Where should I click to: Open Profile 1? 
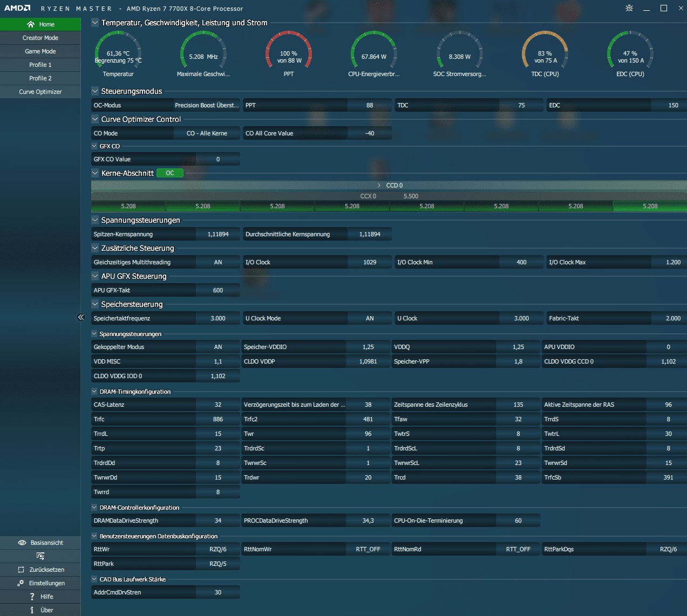(40, 65)
